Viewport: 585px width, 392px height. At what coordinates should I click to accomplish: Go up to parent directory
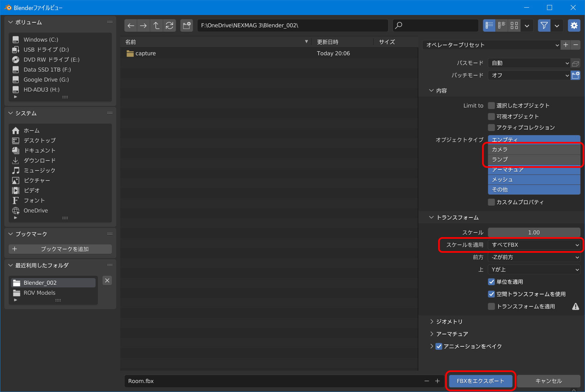pos(156,26)
